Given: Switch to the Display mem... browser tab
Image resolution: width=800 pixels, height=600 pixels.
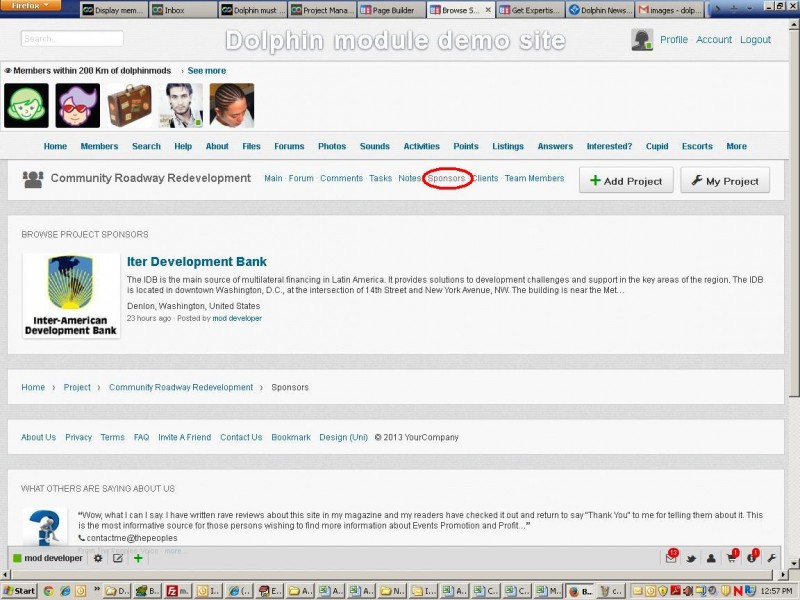Looking at the screenshot, I should pyautogui.click(x=114, y=10).
